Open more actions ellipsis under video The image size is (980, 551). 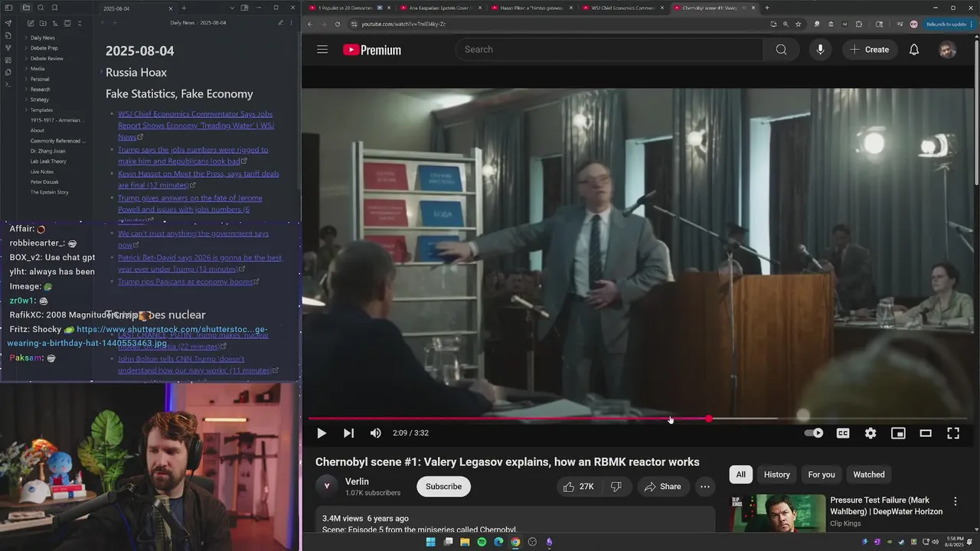(705, 487)
